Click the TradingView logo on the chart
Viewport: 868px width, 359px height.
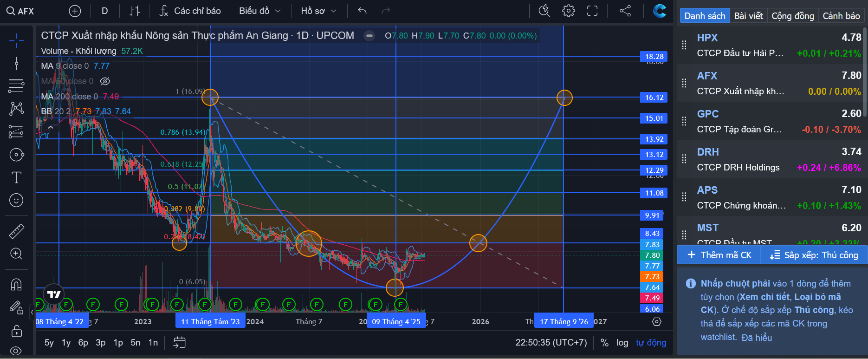click(x=54, y=294)
